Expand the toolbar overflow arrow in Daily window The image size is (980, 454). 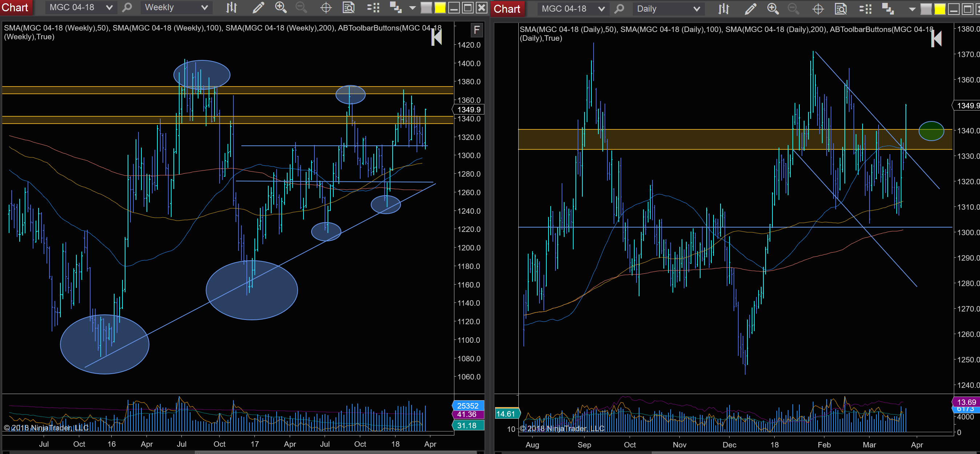pos(912,9)
